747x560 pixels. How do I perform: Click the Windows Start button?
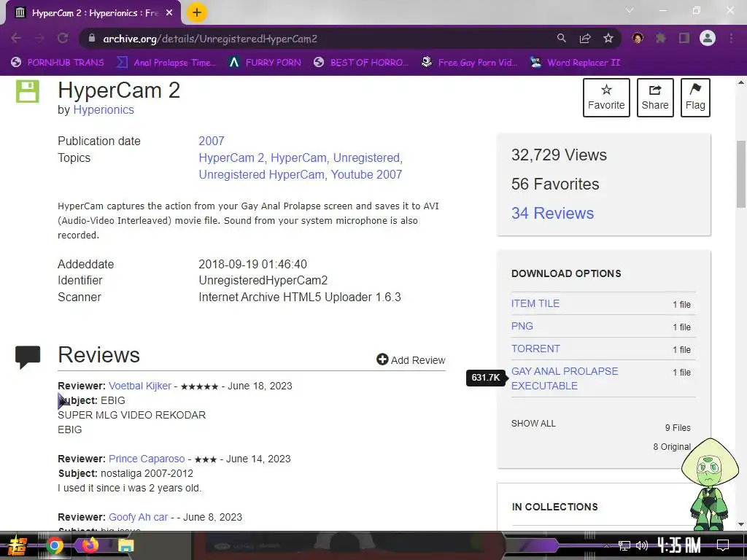[x=17, y=545]
